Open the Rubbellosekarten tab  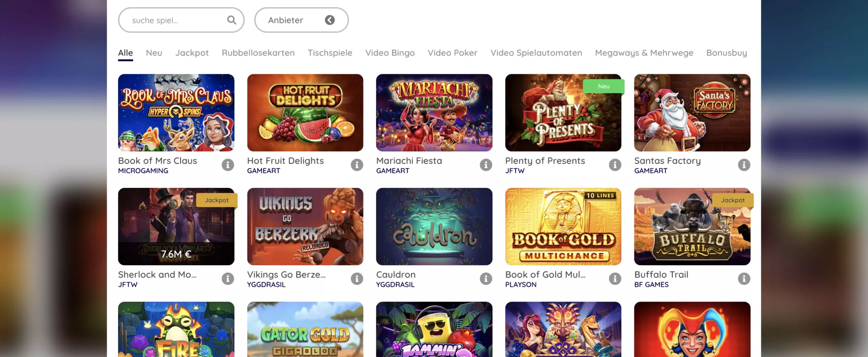258,53
